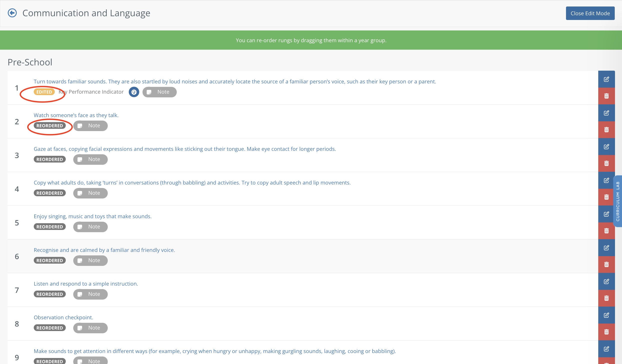The height and width of the screenshot is (364, 622).
Task: Click edit icon for Observation checkpoint rung
Action: click(606, 315)
